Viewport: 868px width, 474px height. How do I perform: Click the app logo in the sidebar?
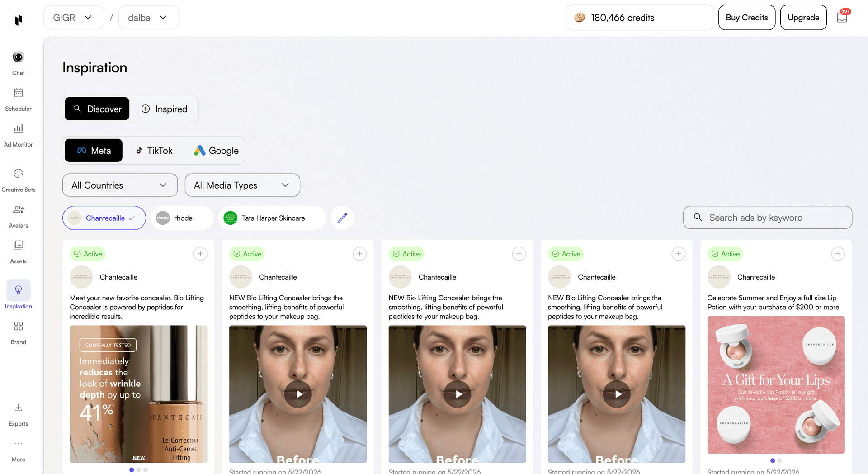19,20
